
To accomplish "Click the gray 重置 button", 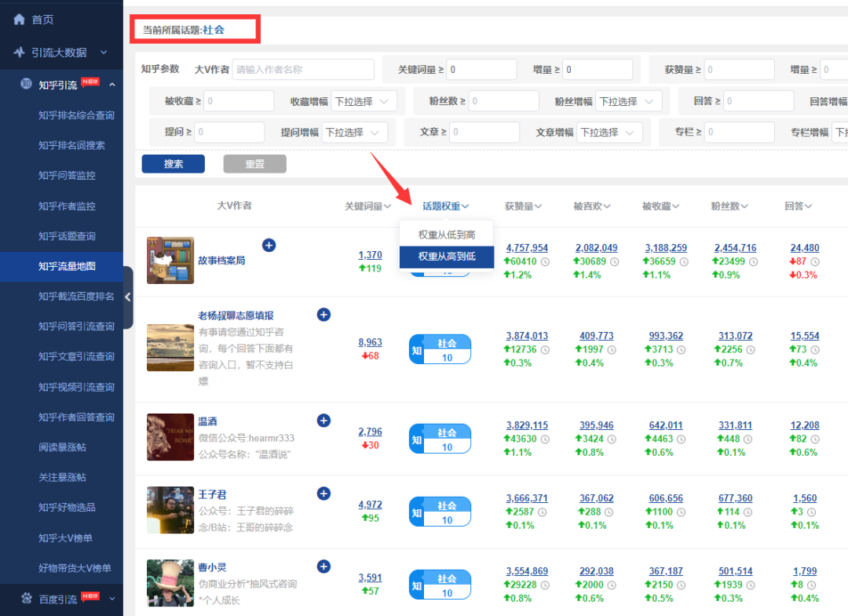I will [x=254, y=164].
